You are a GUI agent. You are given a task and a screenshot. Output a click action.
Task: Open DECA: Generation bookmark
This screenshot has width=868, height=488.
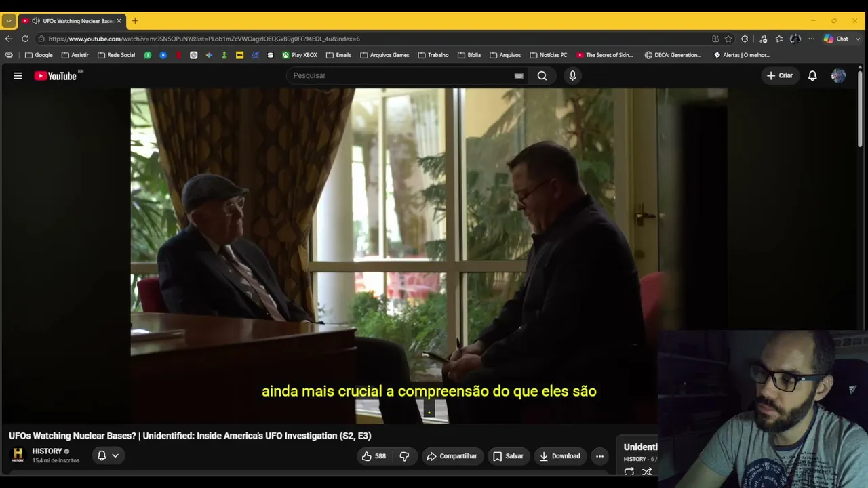[673, 55]
